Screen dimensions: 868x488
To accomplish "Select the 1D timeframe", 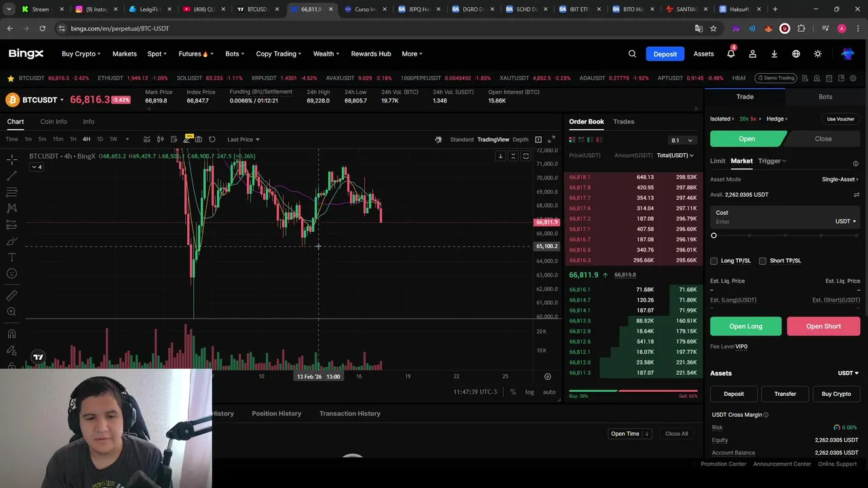I will 100,140.
